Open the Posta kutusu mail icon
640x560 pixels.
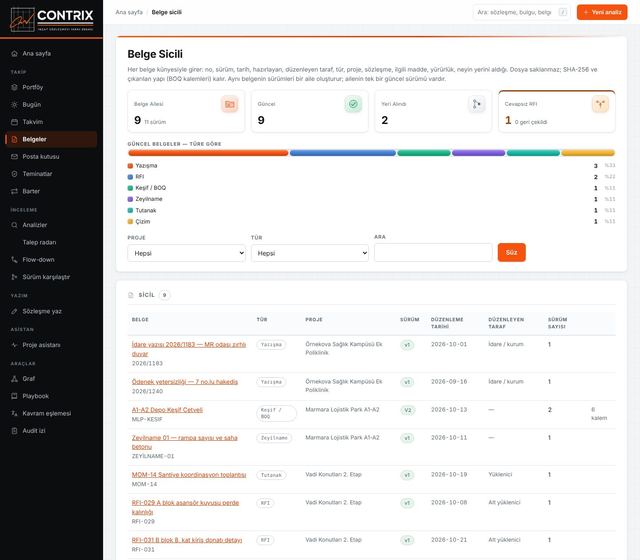tap(14, 156)
